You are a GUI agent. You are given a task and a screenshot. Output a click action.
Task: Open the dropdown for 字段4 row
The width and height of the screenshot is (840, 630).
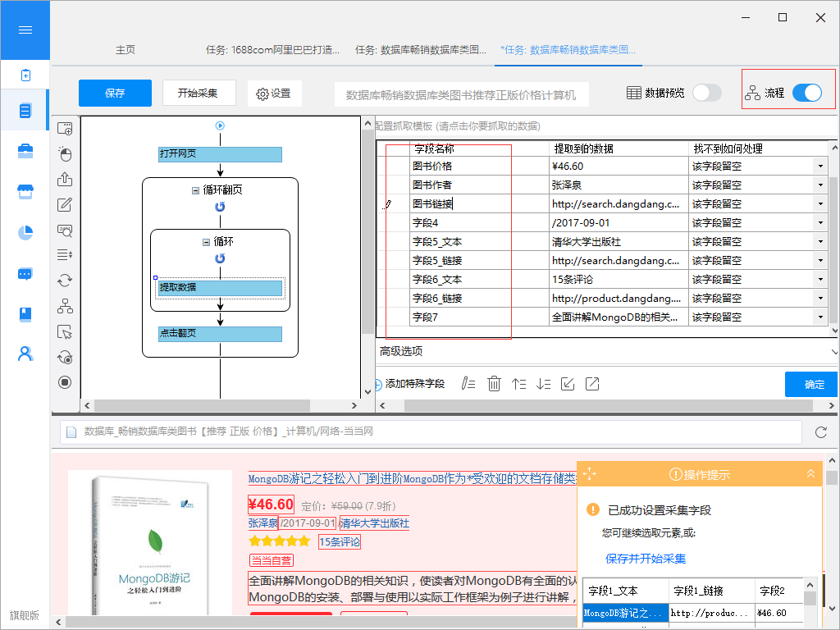pyautogui.click(x=820, y=222)
